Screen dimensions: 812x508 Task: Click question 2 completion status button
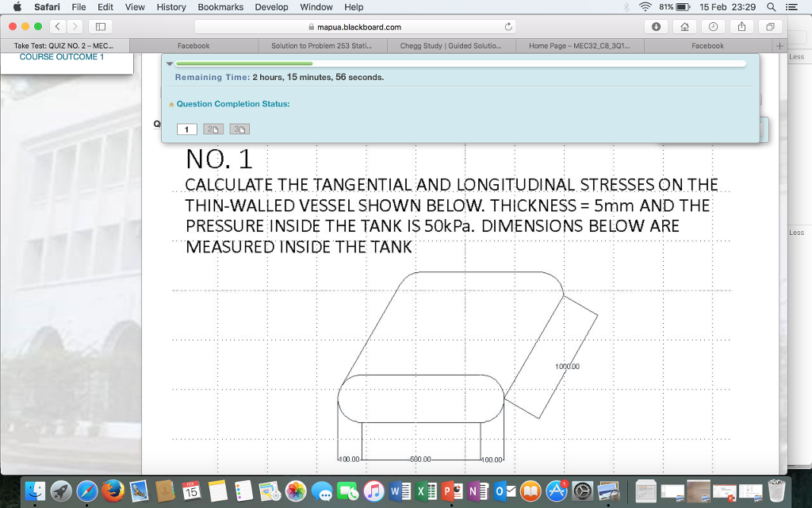coord(213,129)
